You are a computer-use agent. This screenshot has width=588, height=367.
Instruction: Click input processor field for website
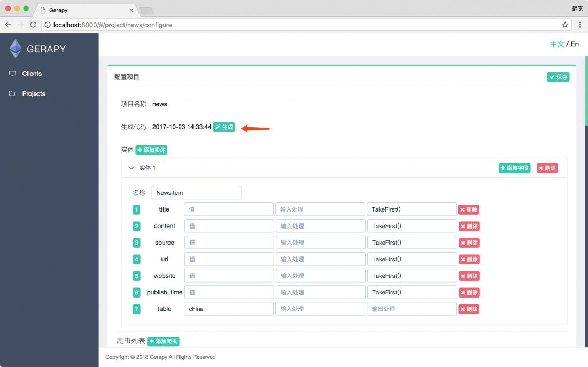(x=320, y=276)
